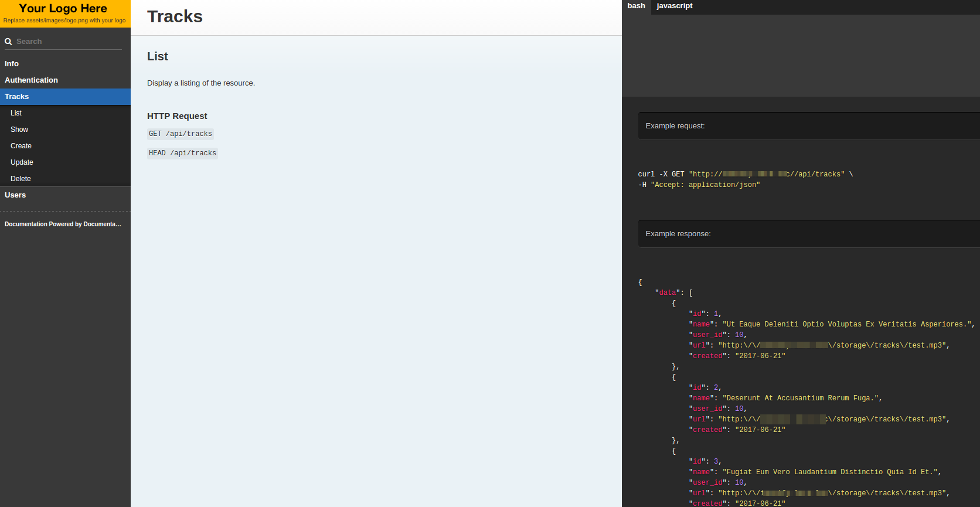Focus the Search input field
Viewport: 980px width, 507px height.
point(68,42)
